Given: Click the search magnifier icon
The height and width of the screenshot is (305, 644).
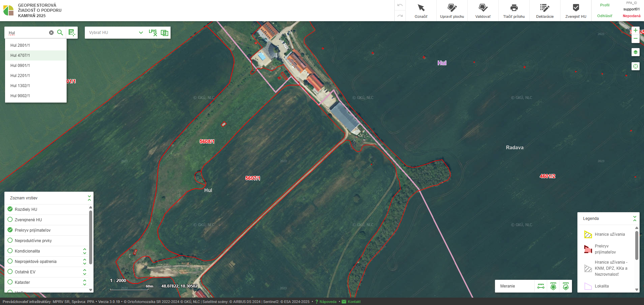Looking at the screenshot, I should click(60, 33).
